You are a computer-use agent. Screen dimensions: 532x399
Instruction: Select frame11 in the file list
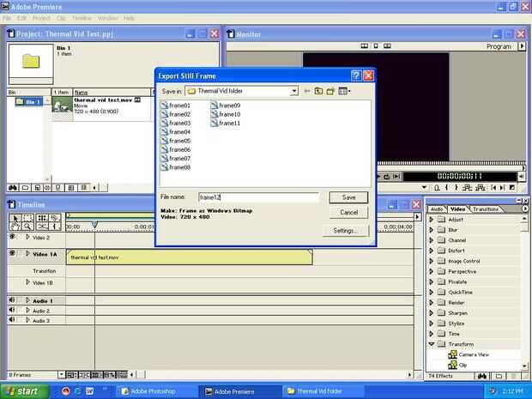coord(226,124)
